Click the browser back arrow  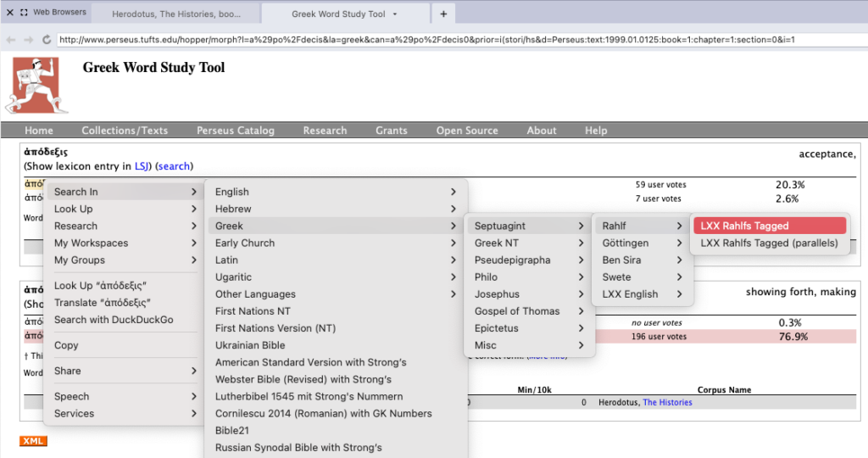(x=10, y=40)
